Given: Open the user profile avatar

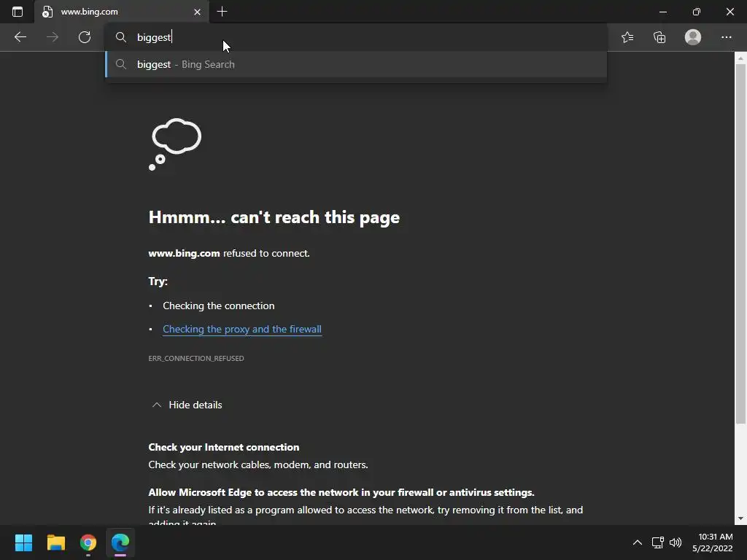Looking at the screenshot, I should pyautogui.click(x=693, y=37).
